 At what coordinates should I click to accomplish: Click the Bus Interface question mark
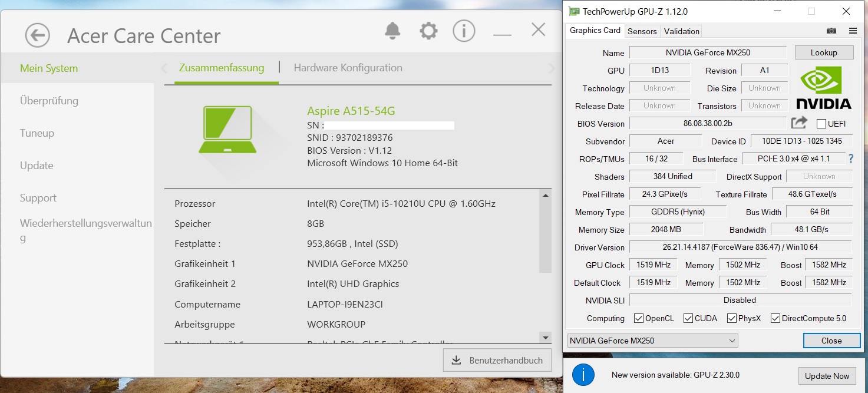[x=851, y=158]
